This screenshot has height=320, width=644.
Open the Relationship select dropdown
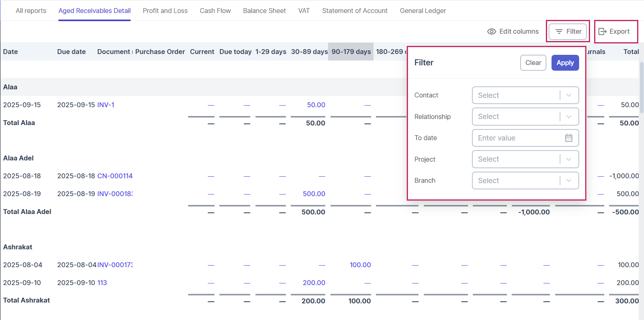click(525, 117)
